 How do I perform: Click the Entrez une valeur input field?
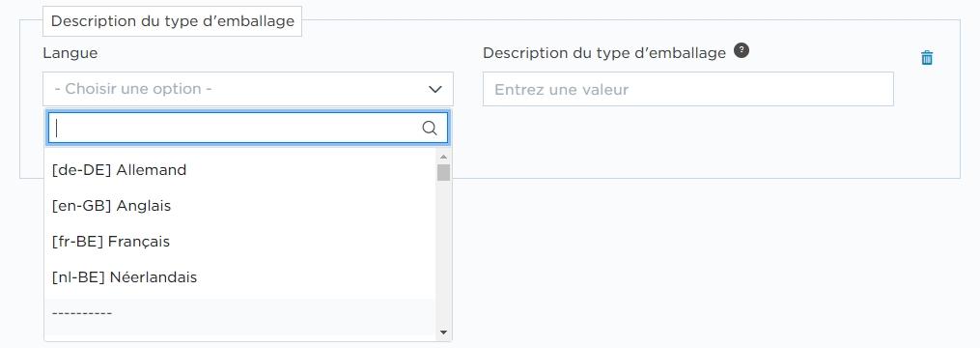pos(688,89)
